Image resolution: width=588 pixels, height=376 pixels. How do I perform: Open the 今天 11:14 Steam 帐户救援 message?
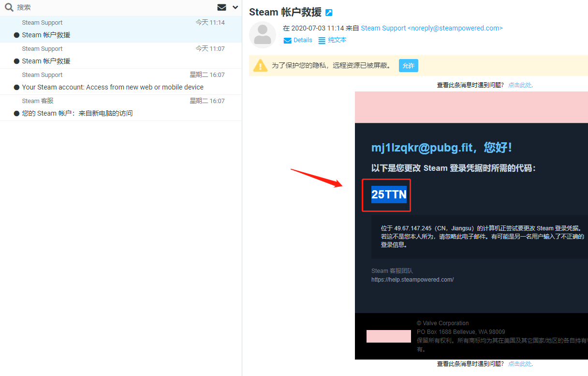coord(121,29)
